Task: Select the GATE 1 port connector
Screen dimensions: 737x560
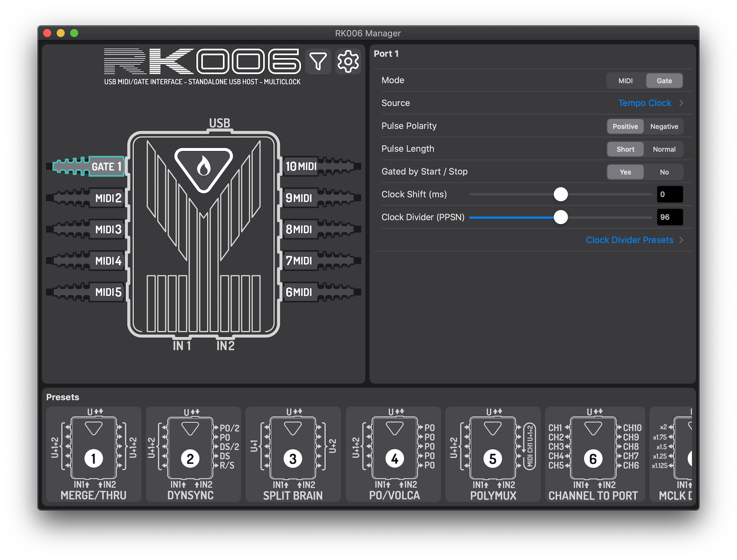Action: click(x=106, y=166)
